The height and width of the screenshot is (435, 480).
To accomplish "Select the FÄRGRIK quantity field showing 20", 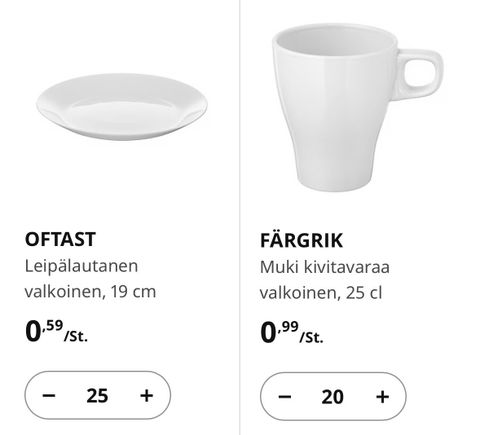I will (x=332, y=397).
